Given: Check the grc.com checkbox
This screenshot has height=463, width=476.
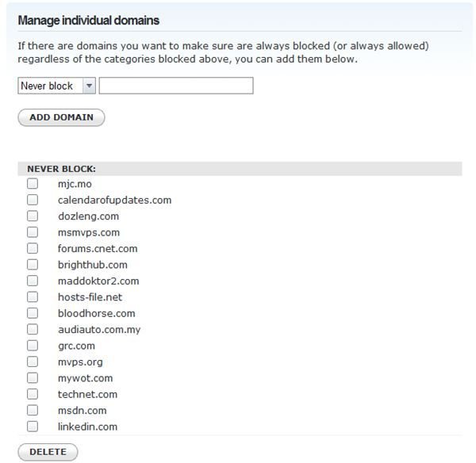Looking at the screenshot, I should point(33,346).
